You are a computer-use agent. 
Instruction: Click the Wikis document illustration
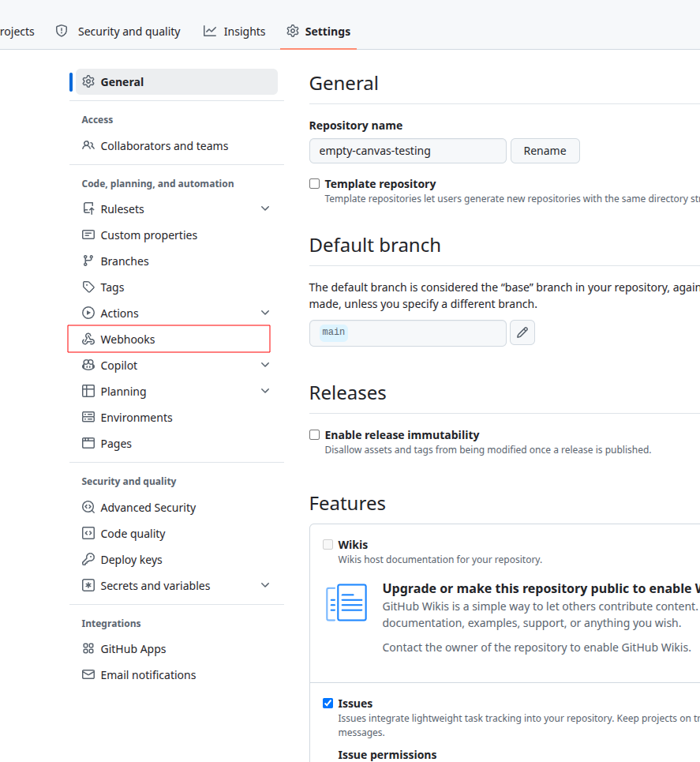(346, 602)
